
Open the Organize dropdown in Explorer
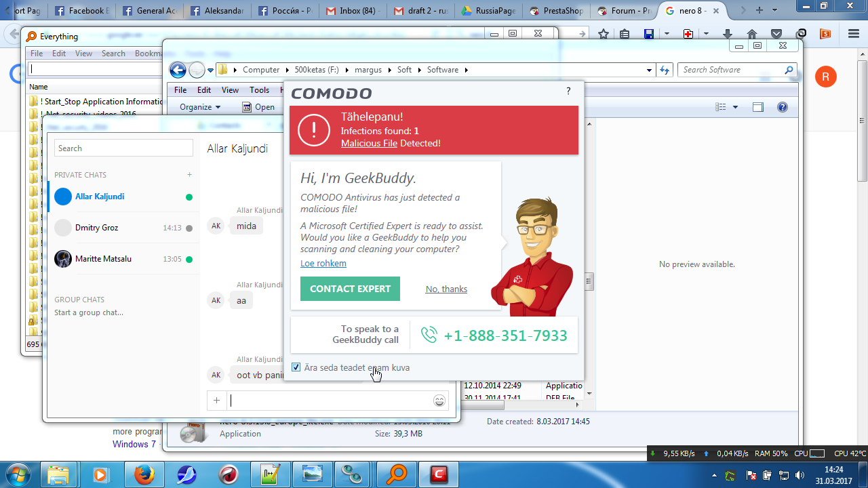200,107
